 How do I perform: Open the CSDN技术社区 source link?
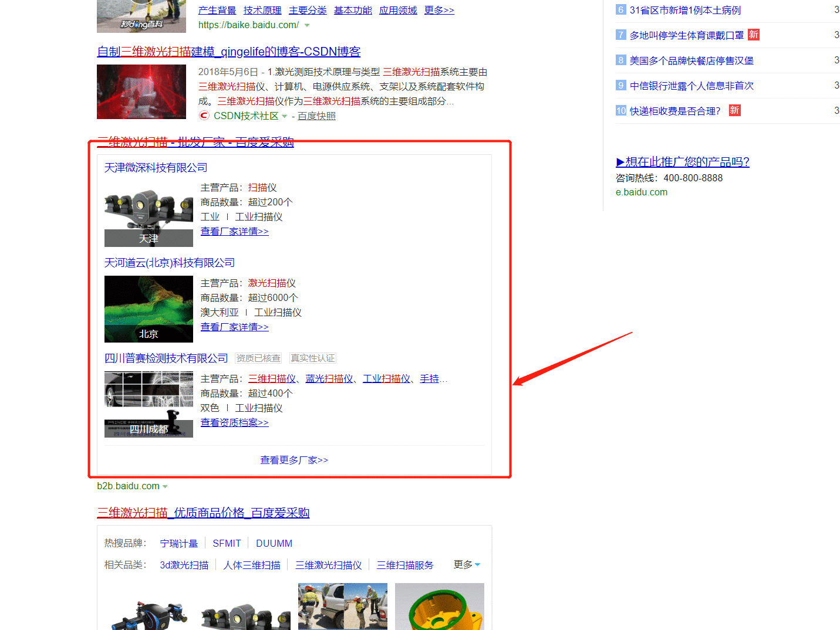tap(246, 116)
